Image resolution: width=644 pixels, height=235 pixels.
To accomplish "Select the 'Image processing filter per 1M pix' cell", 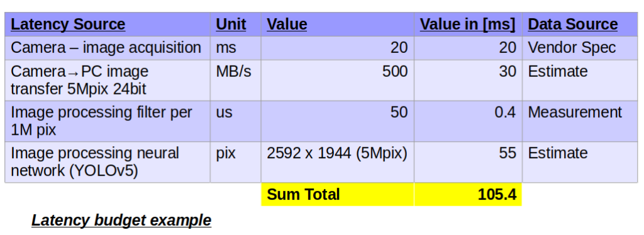I will point(108,121).
